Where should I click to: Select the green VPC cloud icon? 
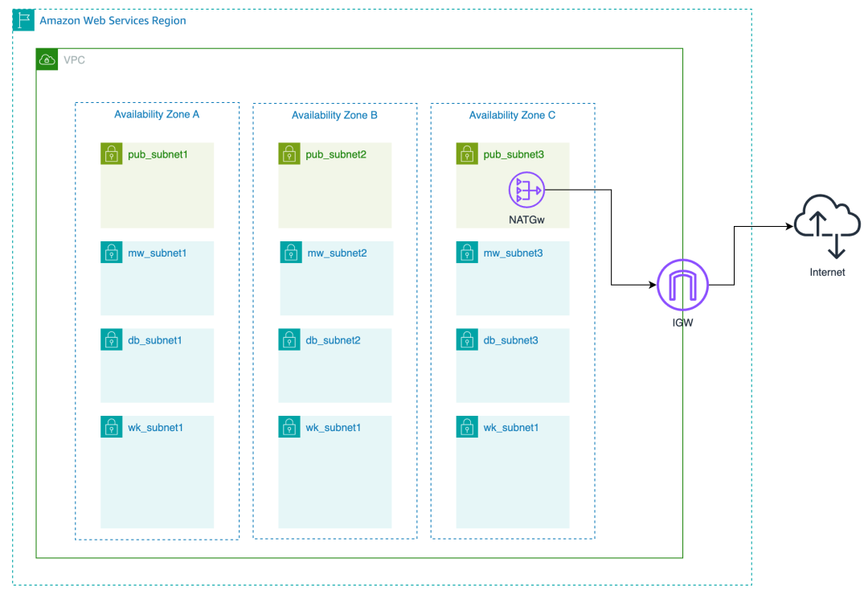click(x=47, y=60)
